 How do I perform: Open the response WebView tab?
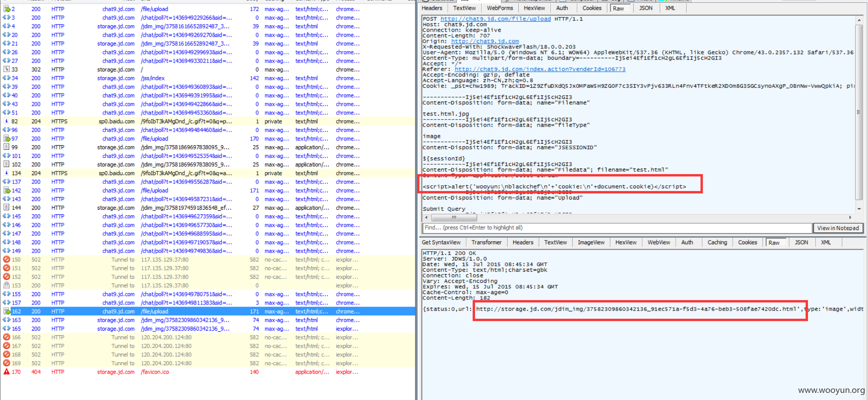(x=659, y=243)
